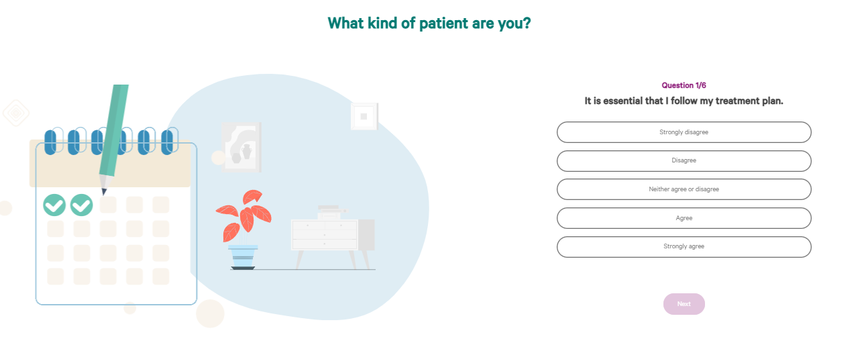This screenshot has height=347, width=868.
Task: Click the Question 1/6 progress label
Action: pyautogui.click(x=684, y=85)
